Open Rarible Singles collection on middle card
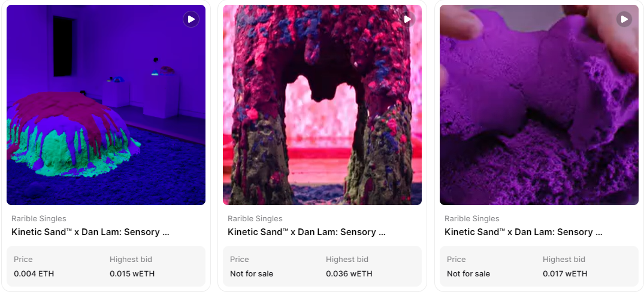The height and width of the screenshot is (295, 644). click(255, 219)
